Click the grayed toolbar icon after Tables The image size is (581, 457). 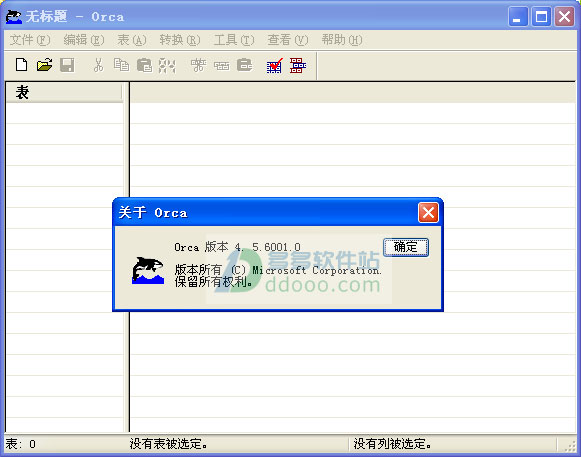pos(222,66)
